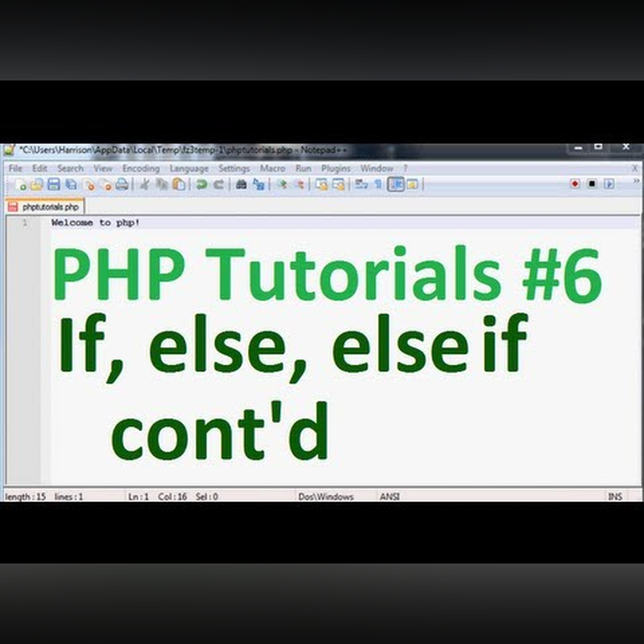Toggle synchronized horizontal scrolling
Image resolution: width=644 pixels, height=644 pixels.
[339, 184]
